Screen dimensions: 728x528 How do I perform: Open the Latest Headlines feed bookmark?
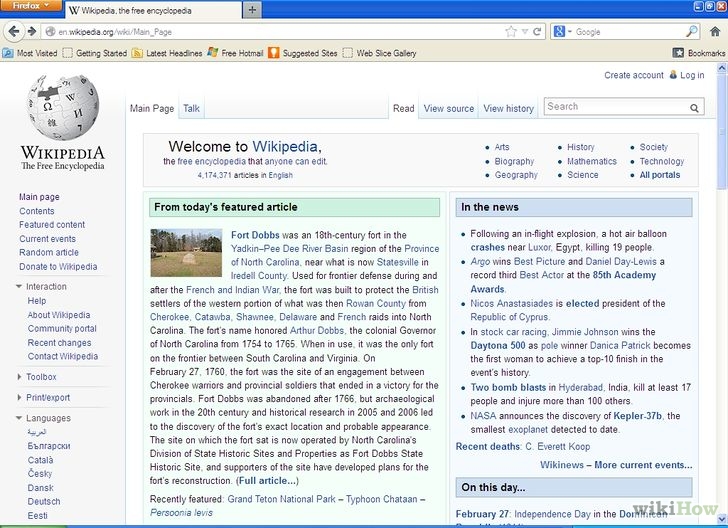tap(168, 53)
